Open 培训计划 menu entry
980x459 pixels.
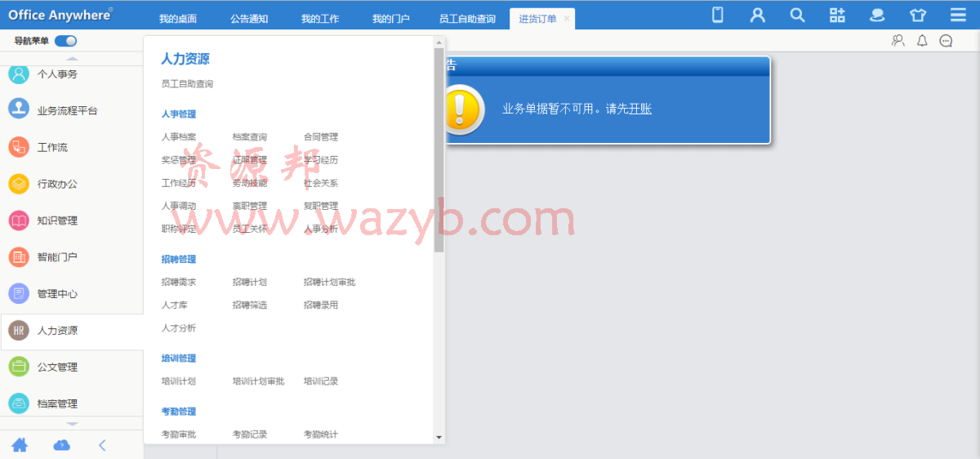tap(178, 381)
